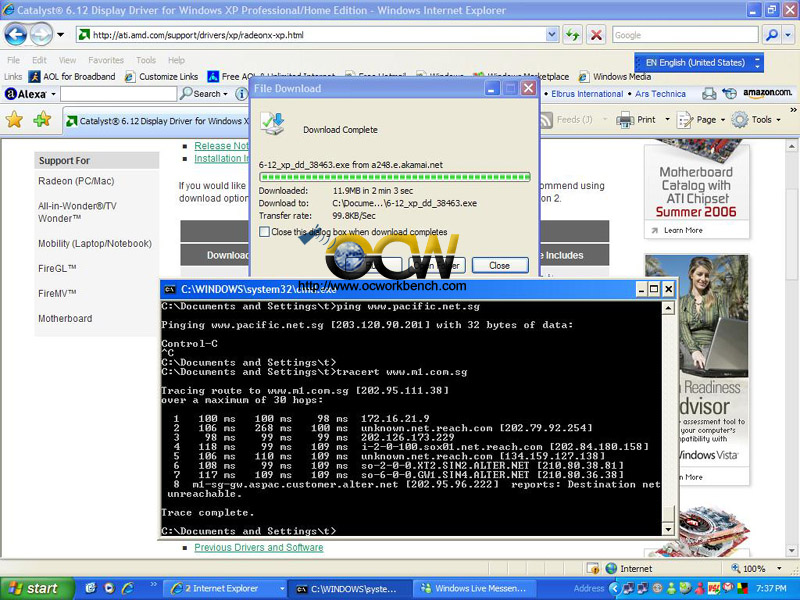
Task: Toggle Close this dialog box when download completes
Action: (264, 232)
